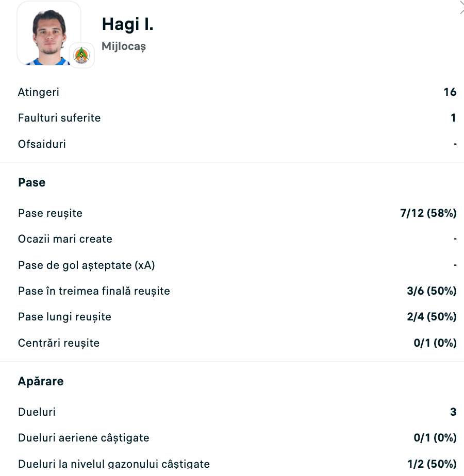
Task: Click the Alanyaspor club badge icon
Action: (x=81, y=55)
